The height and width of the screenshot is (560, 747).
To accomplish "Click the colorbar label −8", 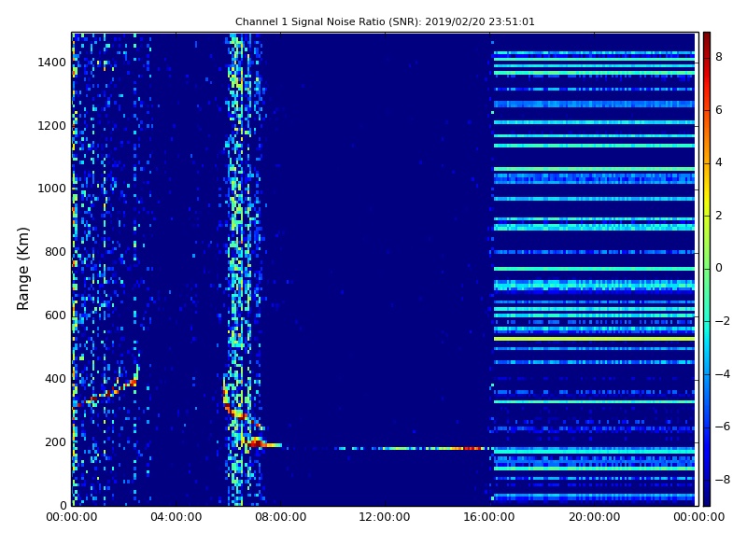I will pyautogui.click(x=722, y=480).
